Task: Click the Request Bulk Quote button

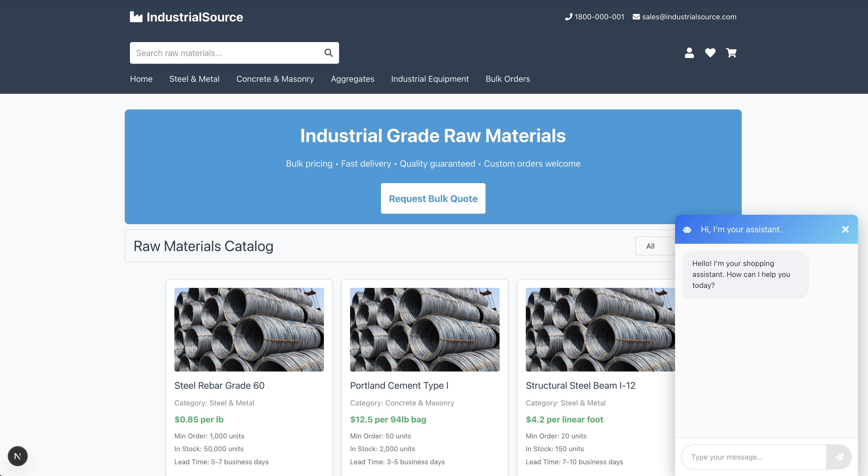Action: [x=433, y=198]
